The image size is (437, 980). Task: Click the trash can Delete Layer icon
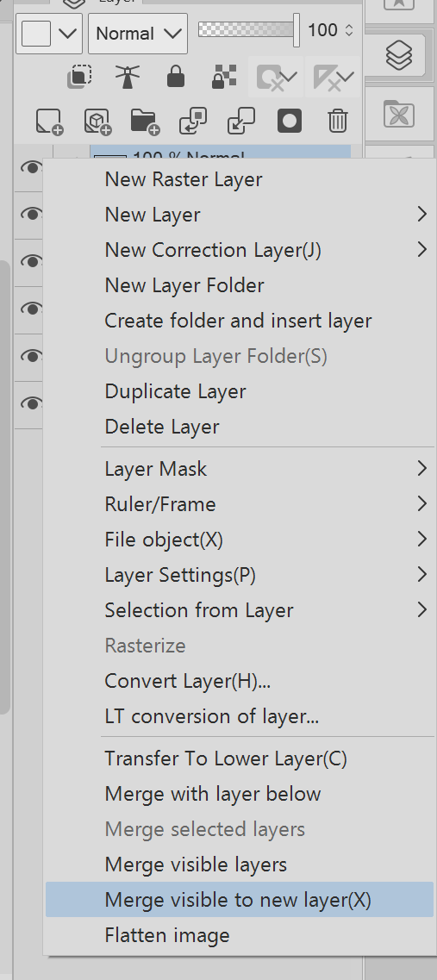(338, 121)
